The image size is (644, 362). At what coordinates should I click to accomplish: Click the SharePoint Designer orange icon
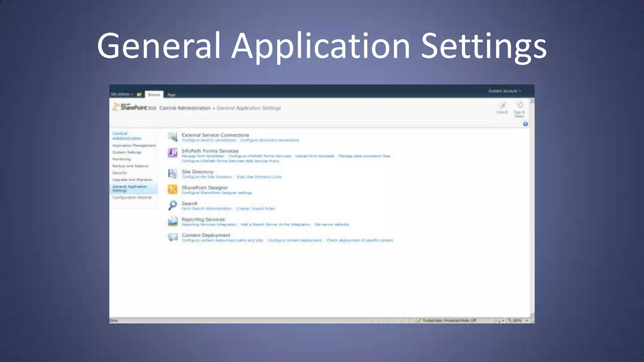tap(173, 189)
